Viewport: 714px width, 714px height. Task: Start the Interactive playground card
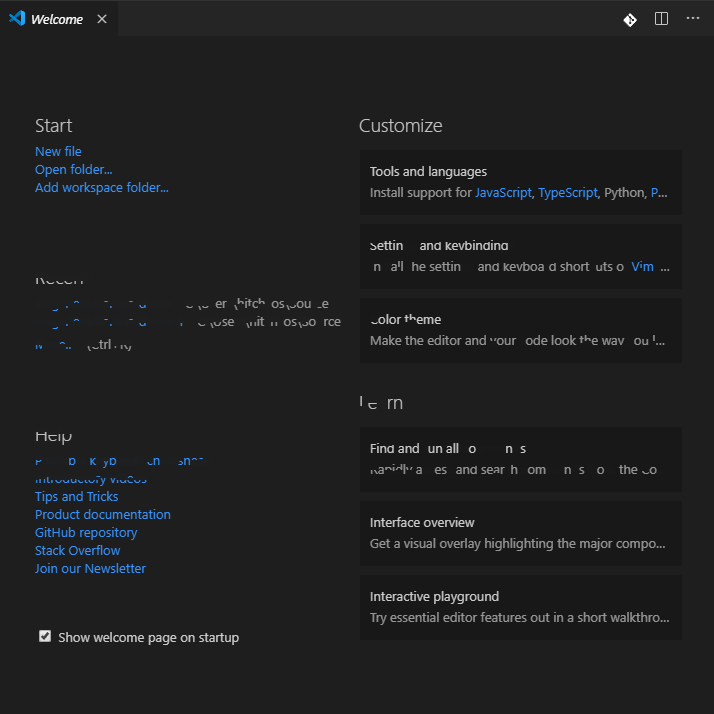point(520,607)
